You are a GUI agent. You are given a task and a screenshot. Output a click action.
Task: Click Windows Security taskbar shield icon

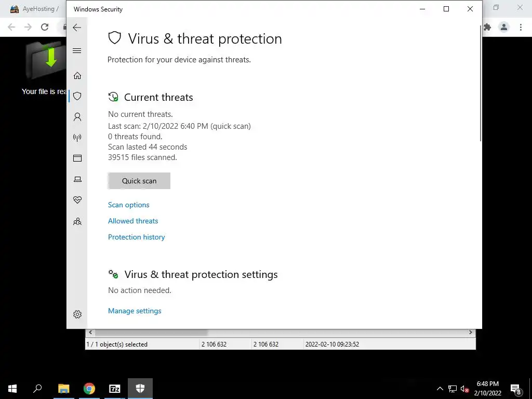(x=140, y=389)
